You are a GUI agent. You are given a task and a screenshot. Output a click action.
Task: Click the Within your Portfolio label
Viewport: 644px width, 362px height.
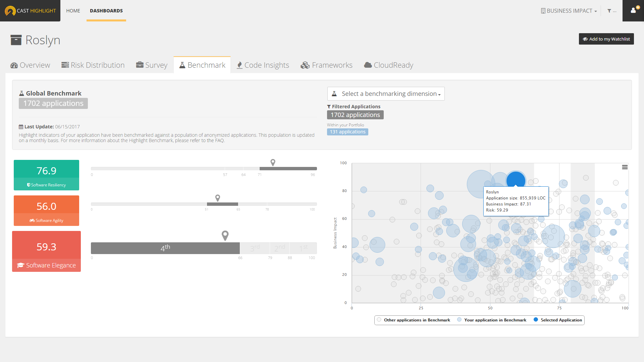click(x=345, y=125)
